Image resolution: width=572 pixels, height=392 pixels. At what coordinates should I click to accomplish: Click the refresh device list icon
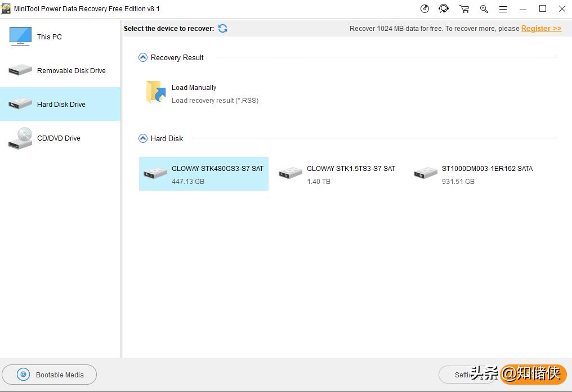222,28
